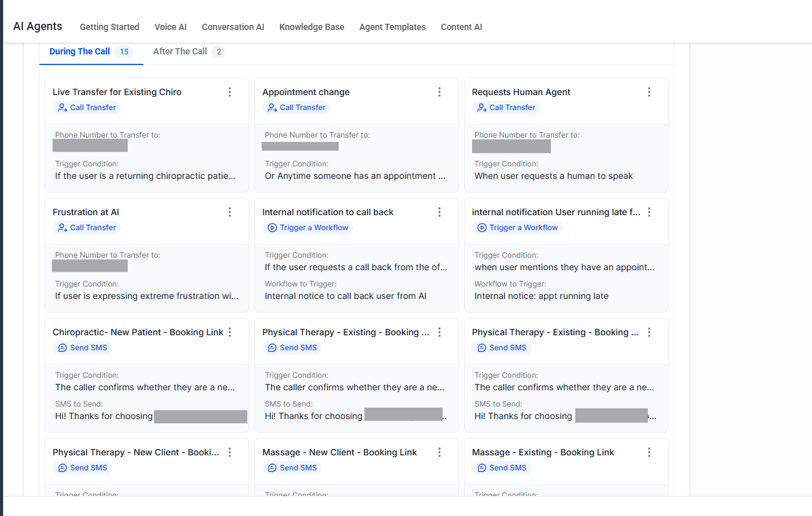Open options for Physical Therapy - New Client card
The image size is (812, 516).
pyautogui.click(x=230, y=452)
